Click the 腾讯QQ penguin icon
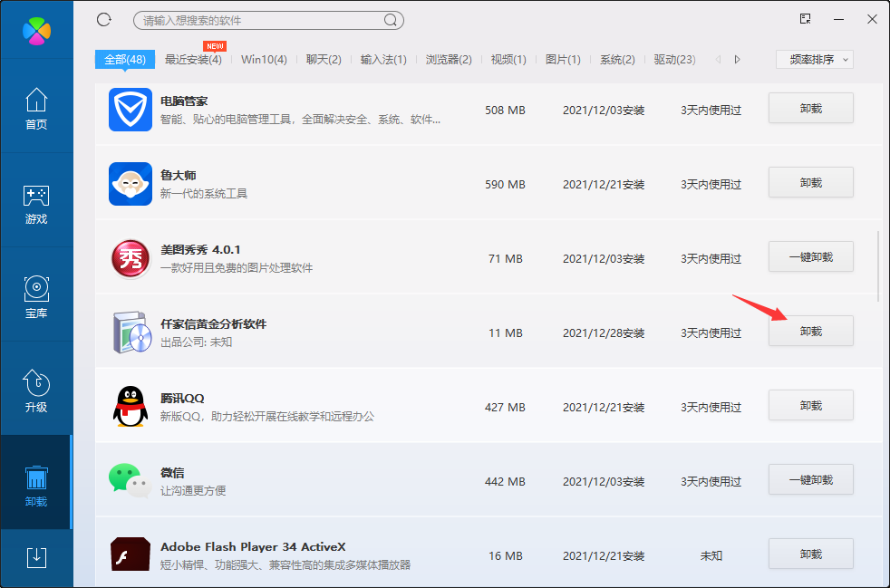Image resolution: width=890 pixels, height=588 pixels. pyautogui.click(x=130, y=406)
